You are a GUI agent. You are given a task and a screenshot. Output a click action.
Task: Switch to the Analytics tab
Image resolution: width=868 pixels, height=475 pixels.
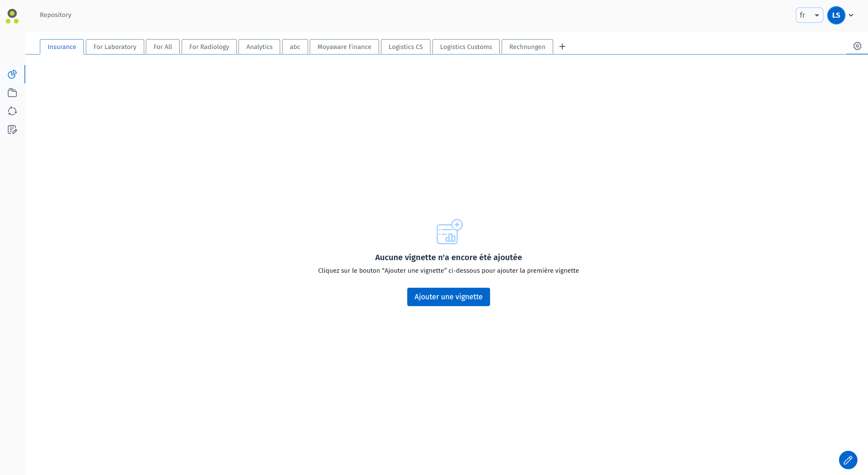tap(259, 47)
